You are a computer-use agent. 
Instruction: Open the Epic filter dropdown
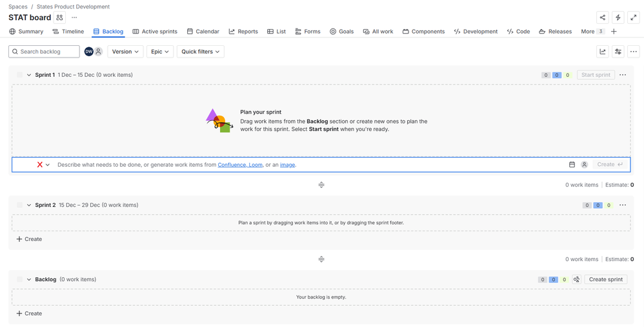point(160,52)
